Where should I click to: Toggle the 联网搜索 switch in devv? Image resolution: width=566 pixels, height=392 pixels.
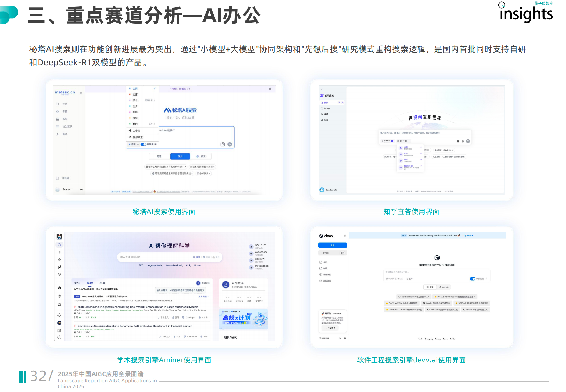[472, 279]
